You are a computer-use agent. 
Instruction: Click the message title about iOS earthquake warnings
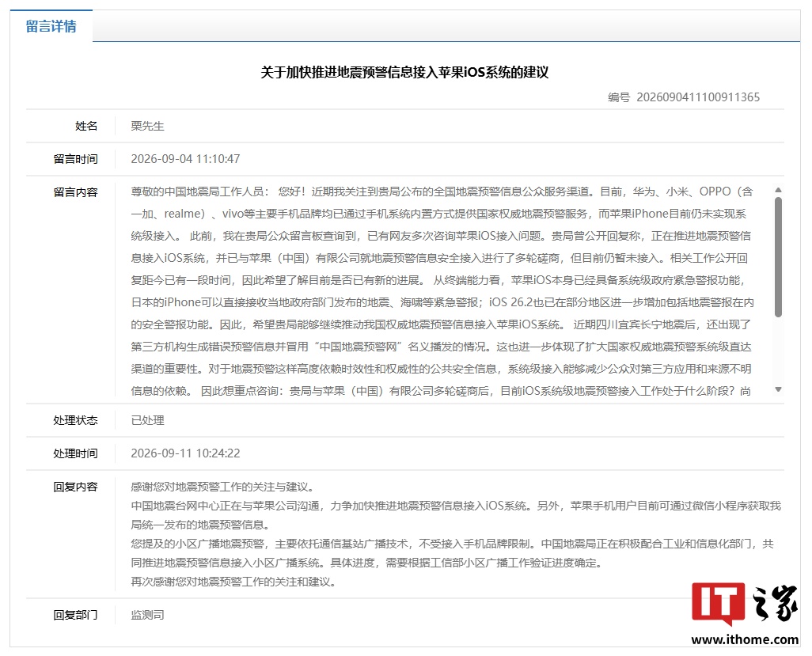pyautogui.click(x=404, y=72)
